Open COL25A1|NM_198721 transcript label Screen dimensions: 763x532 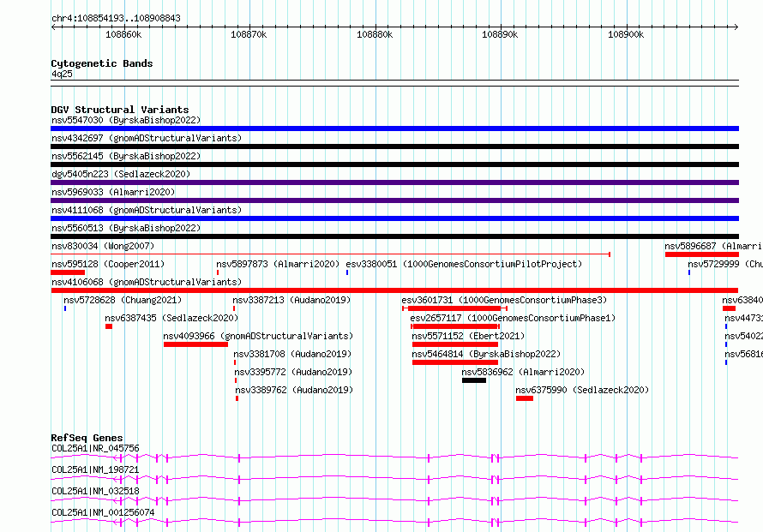click(95, 469)
